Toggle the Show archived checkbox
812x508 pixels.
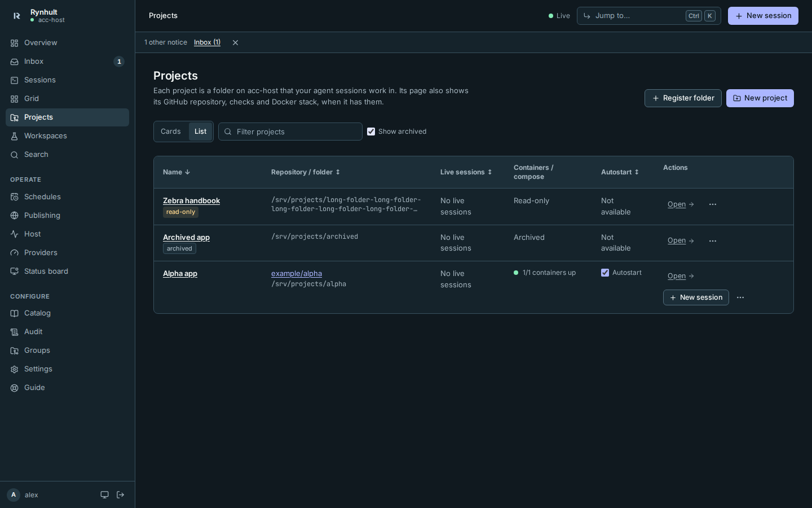pos(371,132)
